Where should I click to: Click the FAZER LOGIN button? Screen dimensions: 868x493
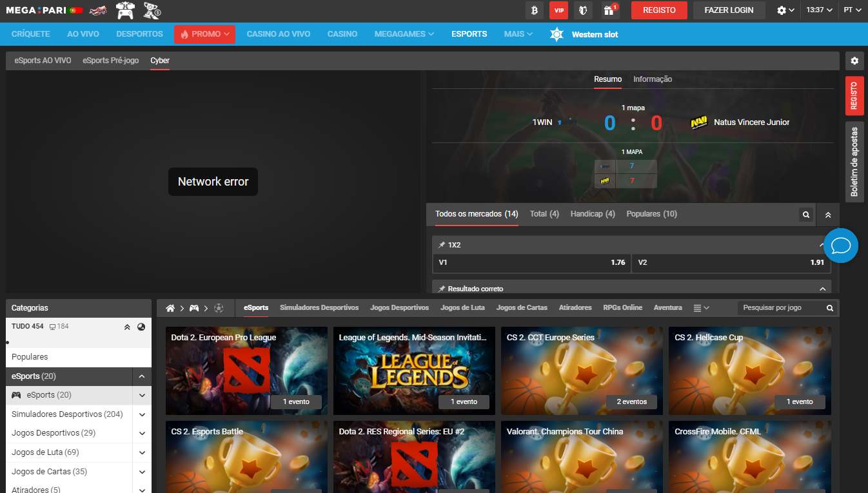point(729,10)
